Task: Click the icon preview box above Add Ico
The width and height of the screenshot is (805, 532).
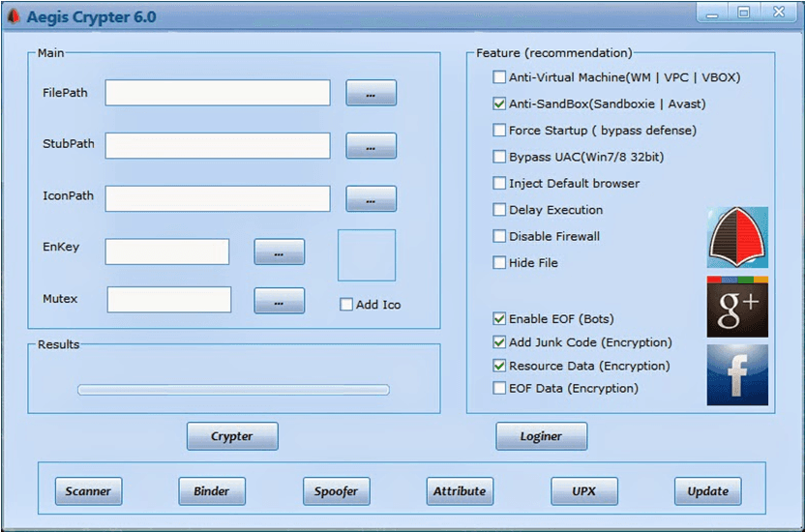Action: [367, 255]
